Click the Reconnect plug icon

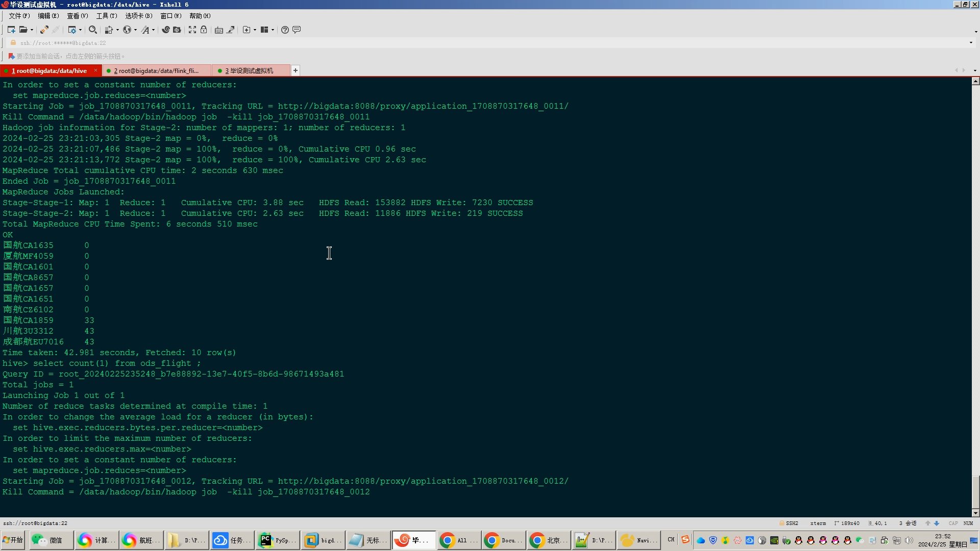coord(44,30)
